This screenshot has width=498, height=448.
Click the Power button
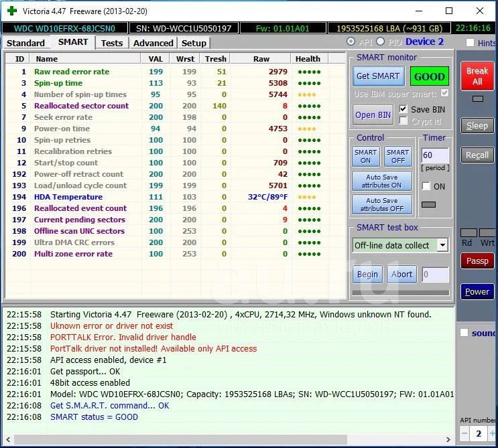click(477, 291)
